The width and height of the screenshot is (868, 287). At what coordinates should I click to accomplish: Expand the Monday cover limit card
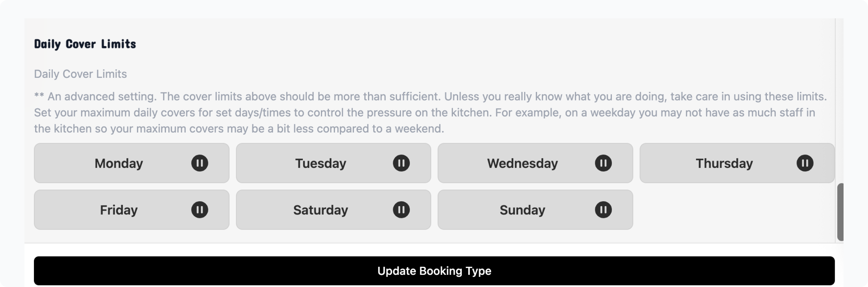[x=119, y=163]
